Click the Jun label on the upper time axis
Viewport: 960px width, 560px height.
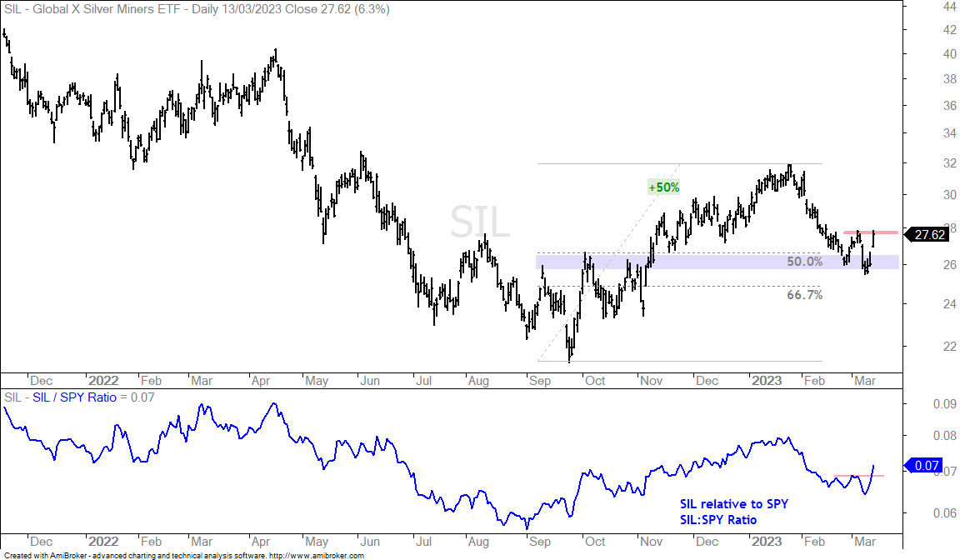[370, 381]
